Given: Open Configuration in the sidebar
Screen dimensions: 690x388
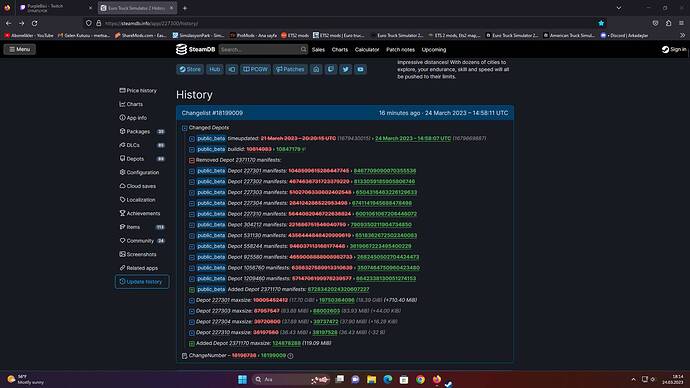Looking at the screenshot, I should (x=139, y=172).
